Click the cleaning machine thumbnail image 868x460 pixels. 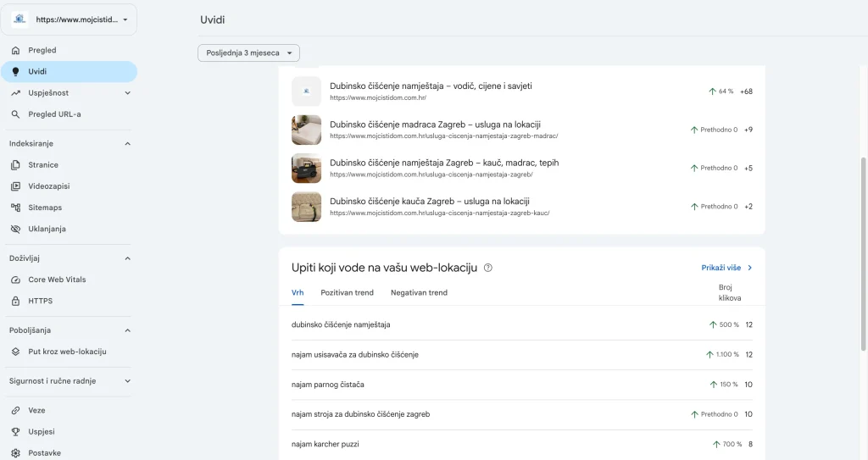pyautogui.click(x=306, y=168)
